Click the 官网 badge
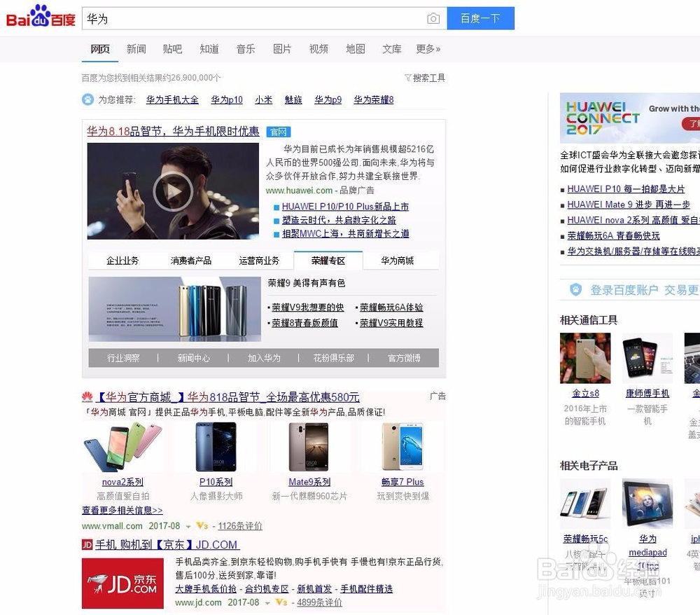This screenshot has height=615, width=700. click(x=279, y=132)
